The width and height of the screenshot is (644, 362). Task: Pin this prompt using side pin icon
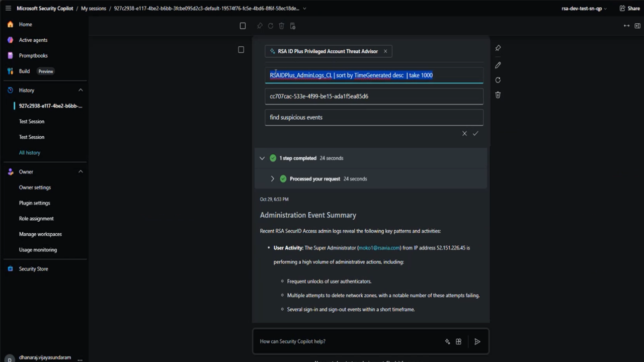point(498,48)
